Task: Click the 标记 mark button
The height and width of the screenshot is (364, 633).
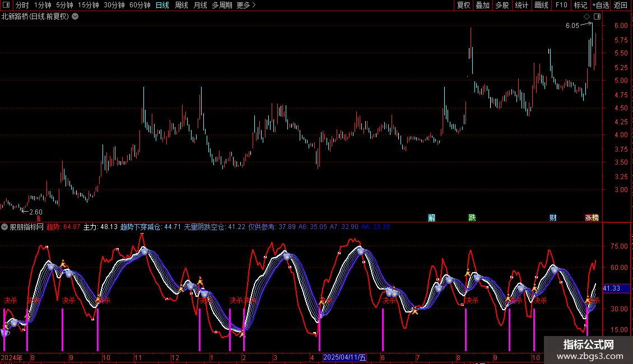Action: tap(580, 5)
